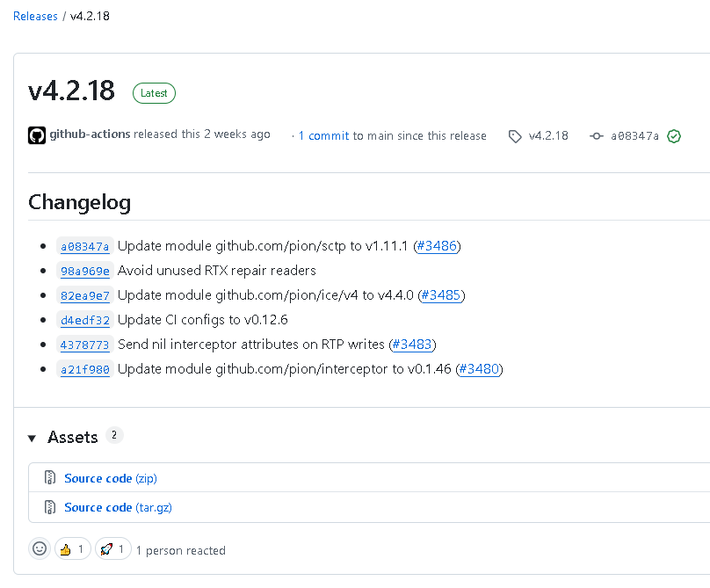710x588 pixels.
Task: Open the a08347a commit link in release header
Action: click(x=634, y=136)
